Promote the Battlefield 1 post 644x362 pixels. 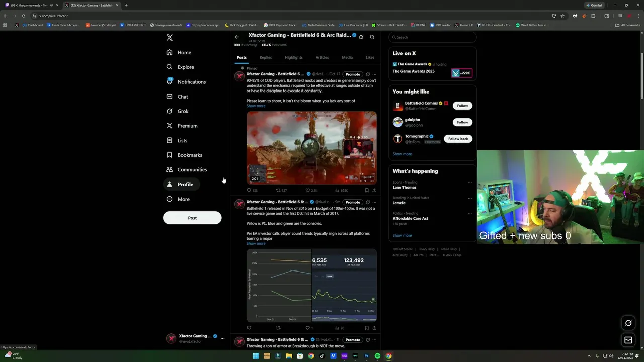(353, 202)
